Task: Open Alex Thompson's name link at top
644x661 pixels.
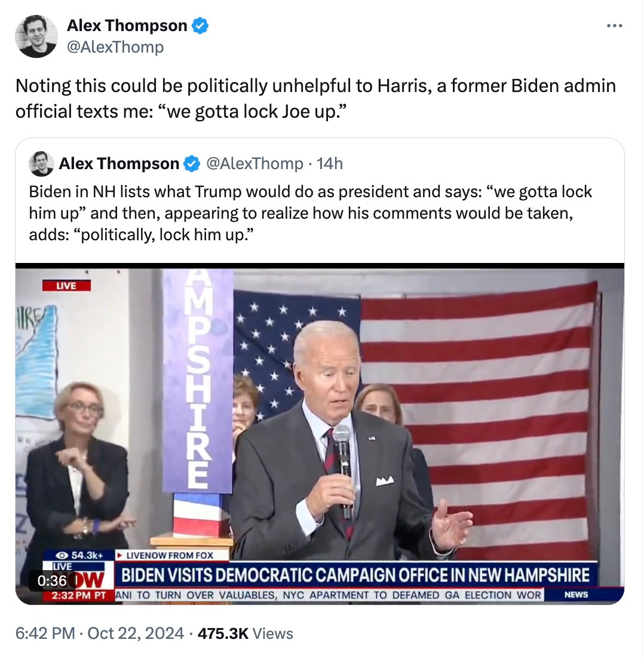Action: point(127,26)
